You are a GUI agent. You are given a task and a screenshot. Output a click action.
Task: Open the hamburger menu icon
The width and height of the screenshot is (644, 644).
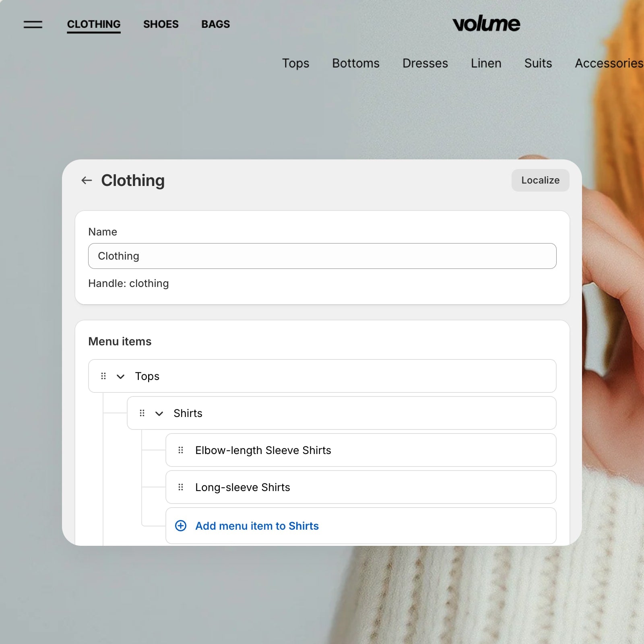tap(33, 25)
